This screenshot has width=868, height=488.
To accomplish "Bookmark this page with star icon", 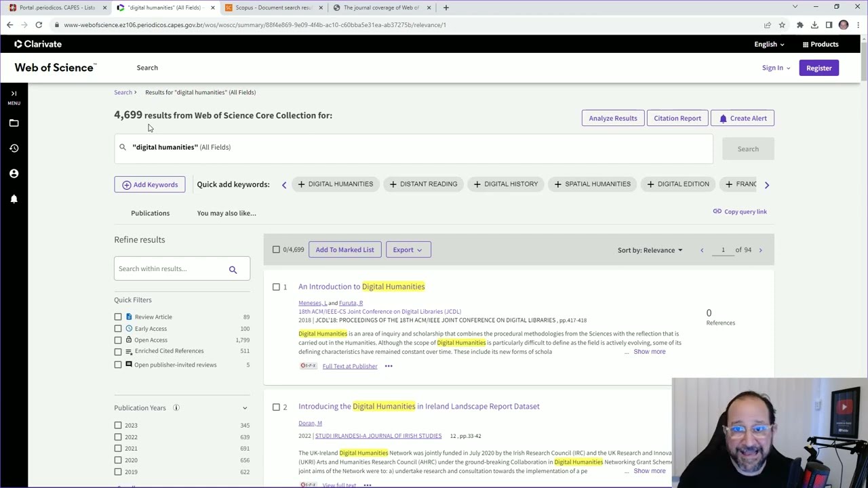I will coord(782,25).
